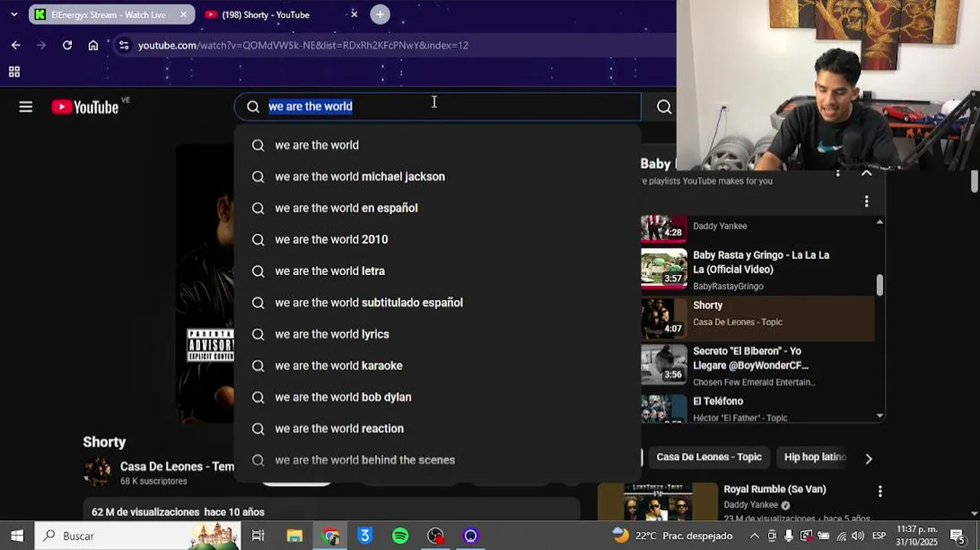980x550 pixels.
Task: Click the search magnifier button beside search box
Action: 664,107
